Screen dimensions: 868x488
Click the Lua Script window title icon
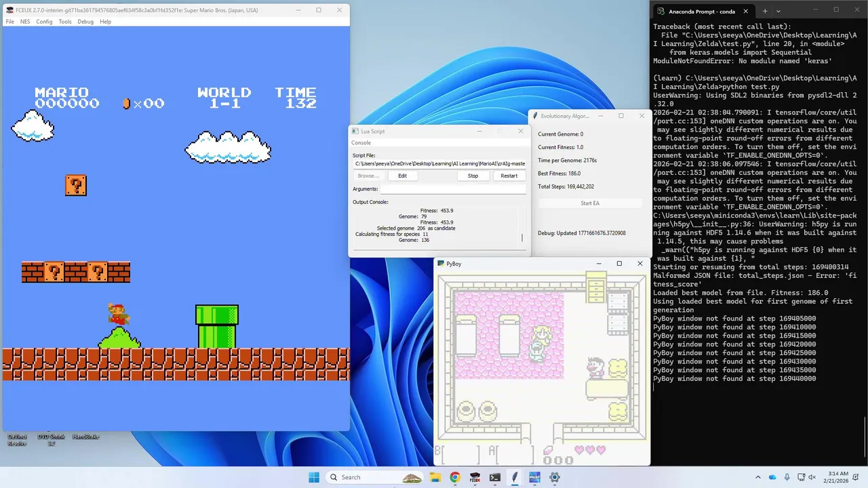click(355, 131)
